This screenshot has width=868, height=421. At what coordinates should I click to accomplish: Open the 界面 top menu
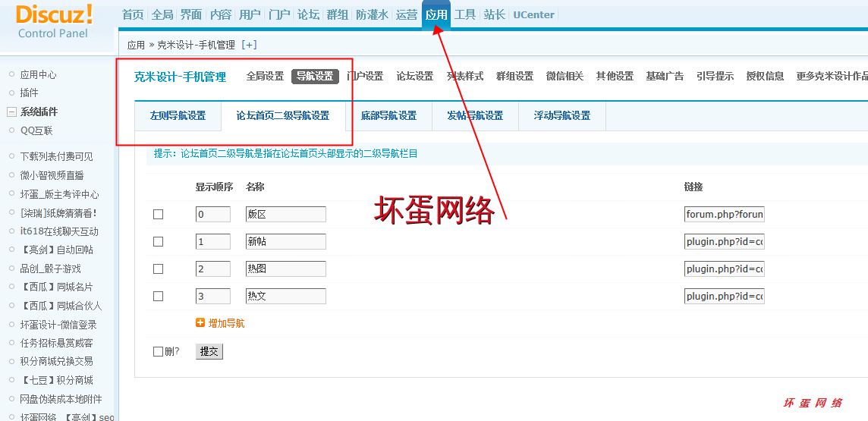coord(191,15)
